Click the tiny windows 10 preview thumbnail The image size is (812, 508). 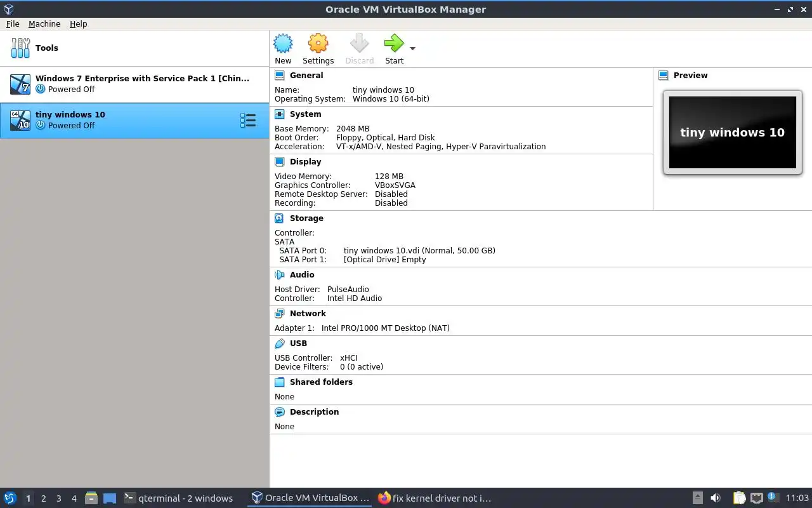[x=733, y=132]
